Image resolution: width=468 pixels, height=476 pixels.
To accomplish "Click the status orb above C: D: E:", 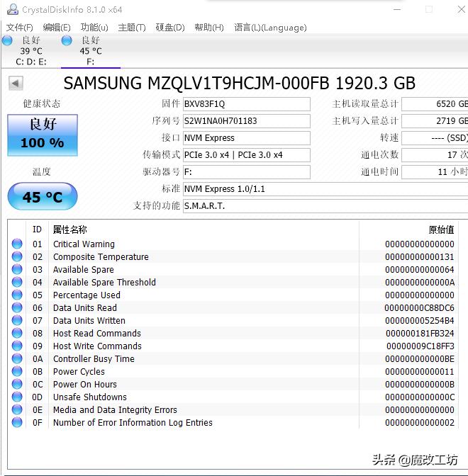I will pos(7,40).
